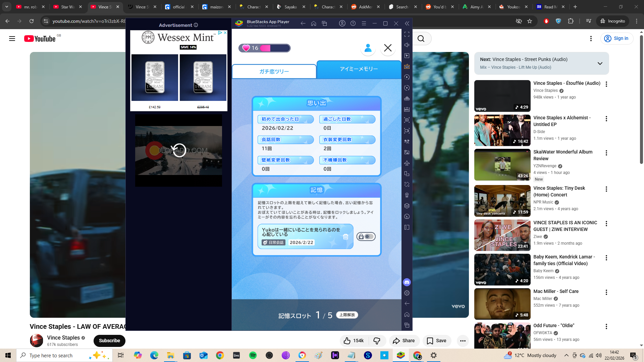Replay the ad video with replay icon
The image size is (644, 362).
(x=179, y=150)
